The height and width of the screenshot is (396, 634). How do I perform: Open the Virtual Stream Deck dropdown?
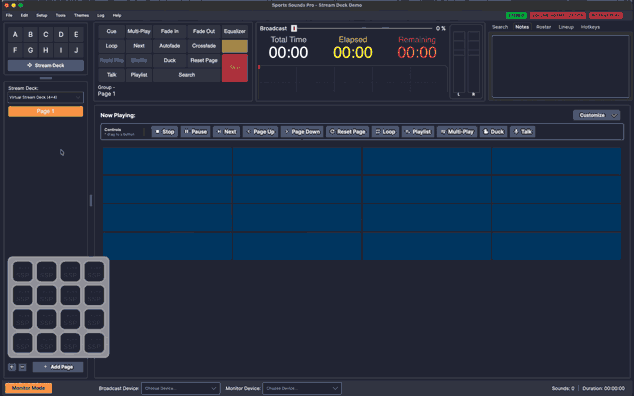click(x=46, y=97)
